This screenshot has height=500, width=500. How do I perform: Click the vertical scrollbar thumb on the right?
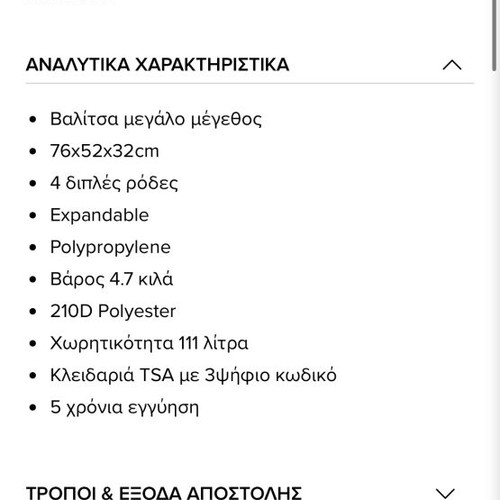tap(496, 35)
